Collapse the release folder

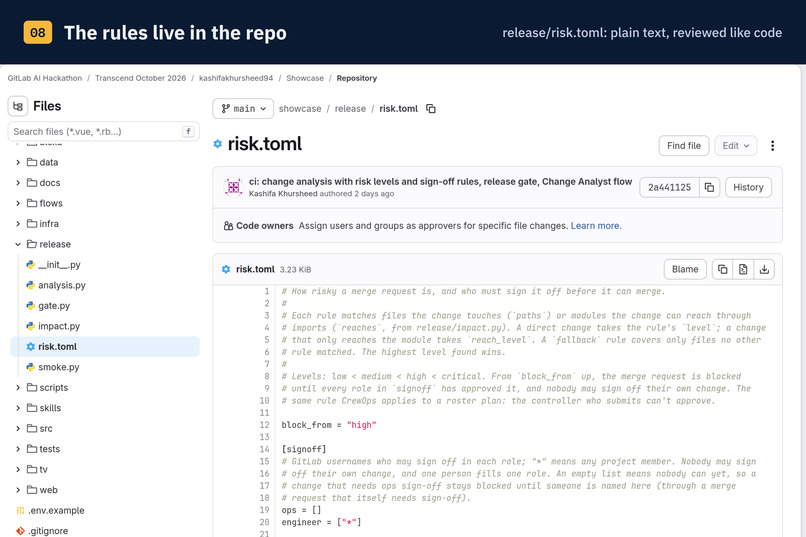coord(18,244)
